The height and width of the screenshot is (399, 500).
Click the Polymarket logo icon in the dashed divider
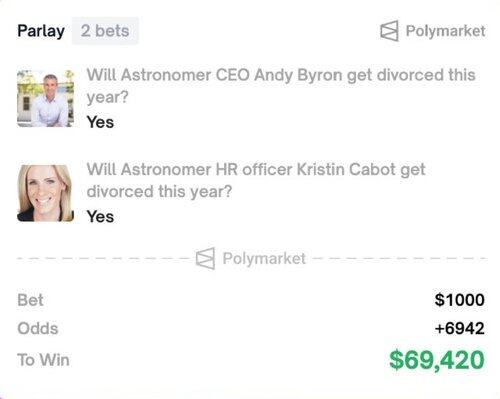pyautogui.click(x=205, y=258)
